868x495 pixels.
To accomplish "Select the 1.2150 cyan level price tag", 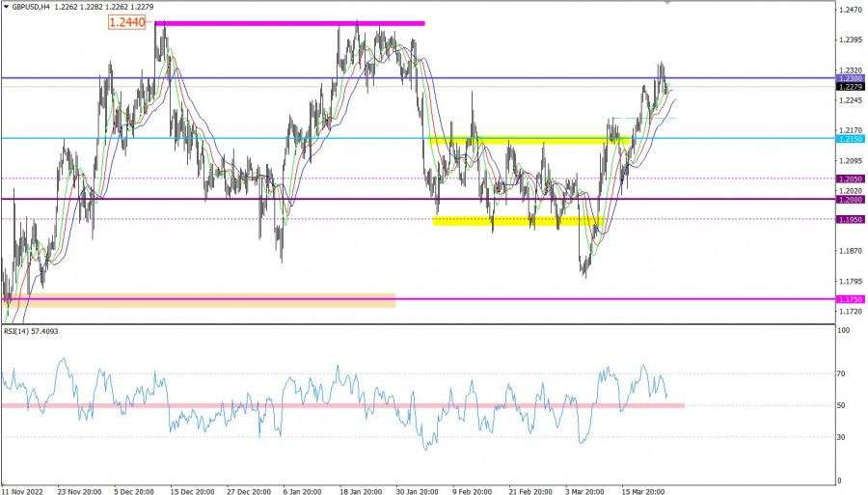I will click(851, 139).
